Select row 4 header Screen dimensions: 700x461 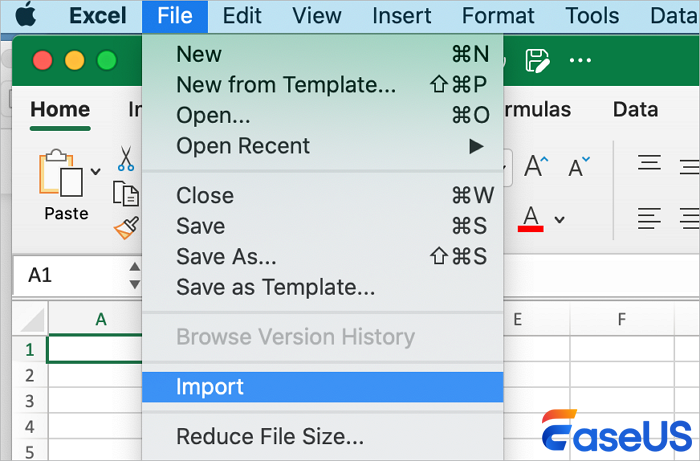pos(30,427)
